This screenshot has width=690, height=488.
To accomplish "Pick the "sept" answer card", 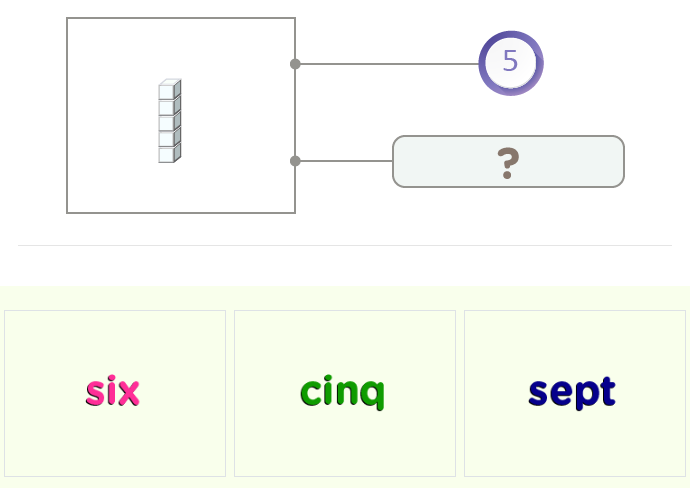I will 575,393.
